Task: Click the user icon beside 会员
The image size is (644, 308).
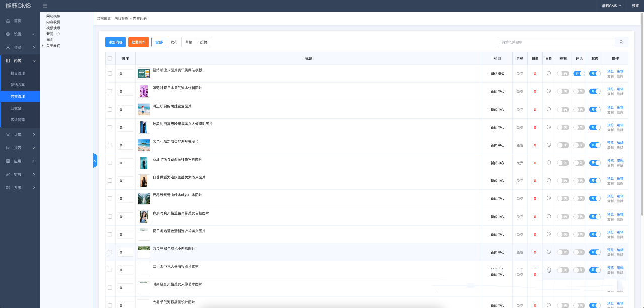Action: point(8,47)
